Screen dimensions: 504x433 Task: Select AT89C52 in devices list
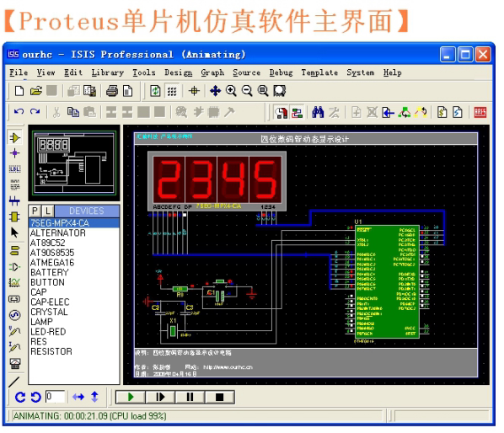pyautogui.click(x=74, y=243)
